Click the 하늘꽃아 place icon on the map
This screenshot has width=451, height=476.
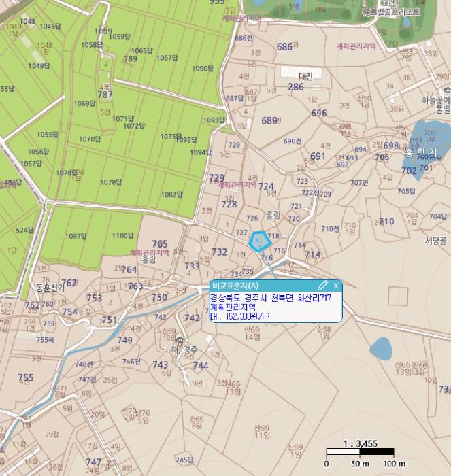(445, 90)
